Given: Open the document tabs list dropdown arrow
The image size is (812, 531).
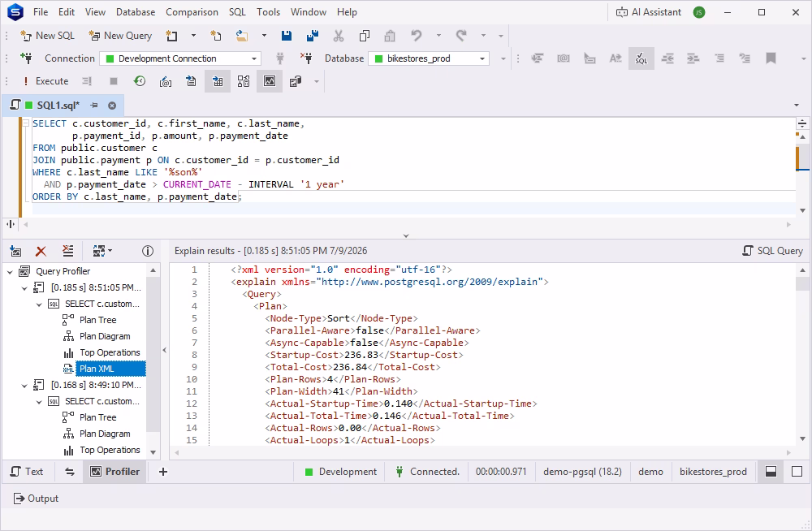Looking at the screenshot, I should [x=797, y=106].
